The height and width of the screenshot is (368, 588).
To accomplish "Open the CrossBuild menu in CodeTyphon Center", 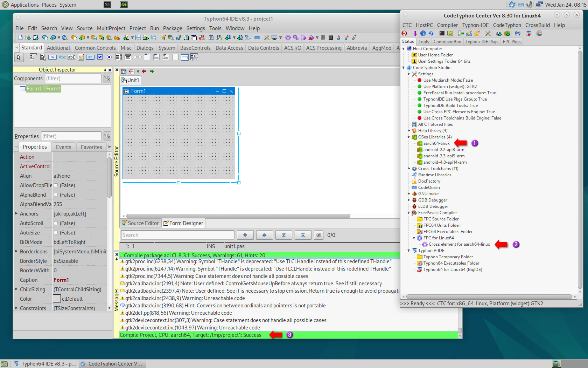I will (537, 25).
